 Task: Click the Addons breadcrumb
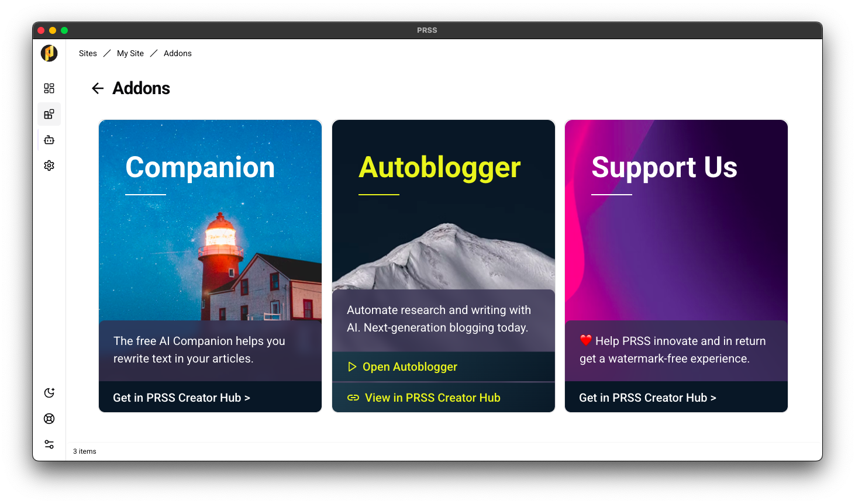pos(178,53)
